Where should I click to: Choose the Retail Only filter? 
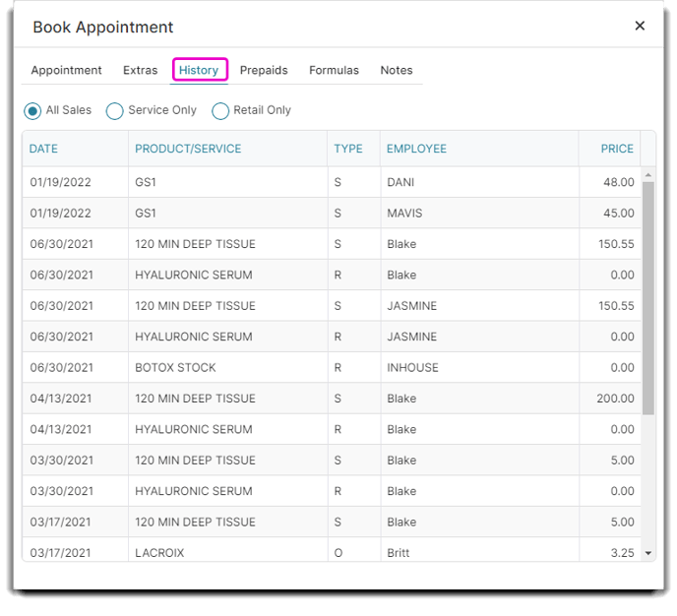pyautogui.click(x=220, y=111)
